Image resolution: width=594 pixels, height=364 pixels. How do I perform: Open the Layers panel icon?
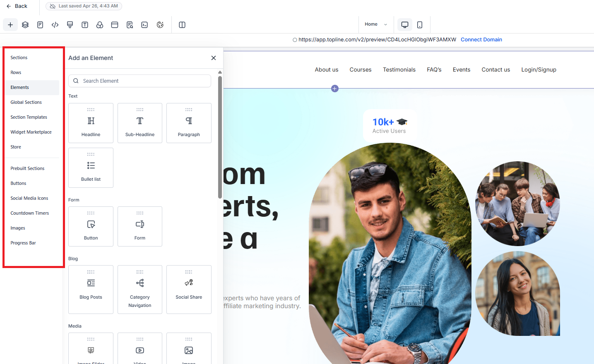(x=25, y=25)
